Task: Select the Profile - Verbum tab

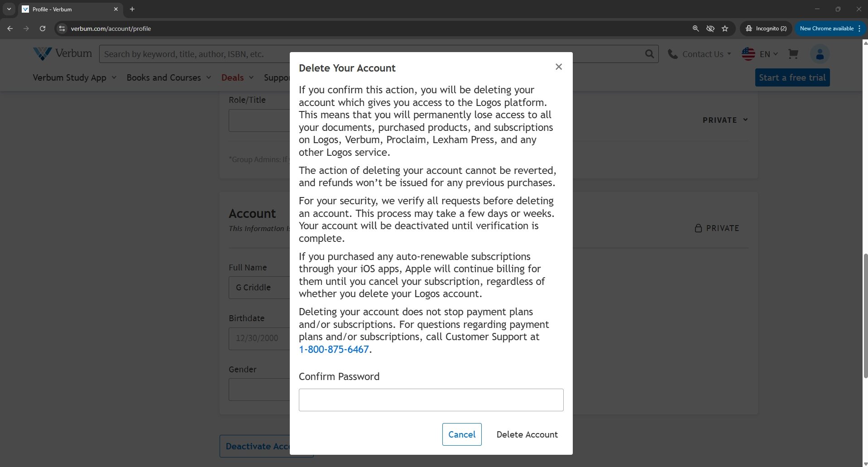Action: pyautogui.click(x=70, y=9)
